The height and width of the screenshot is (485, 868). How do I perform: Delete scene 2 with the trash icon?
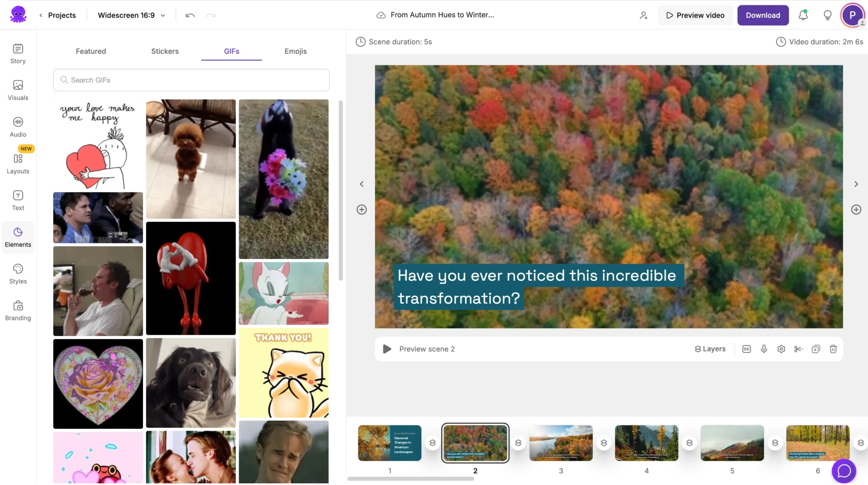click(833, 349)
